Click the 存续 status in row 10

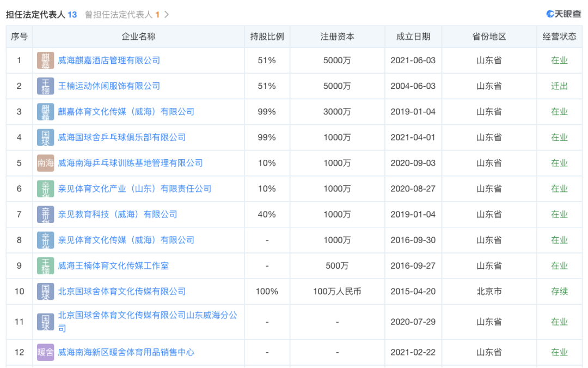[559, 291]
